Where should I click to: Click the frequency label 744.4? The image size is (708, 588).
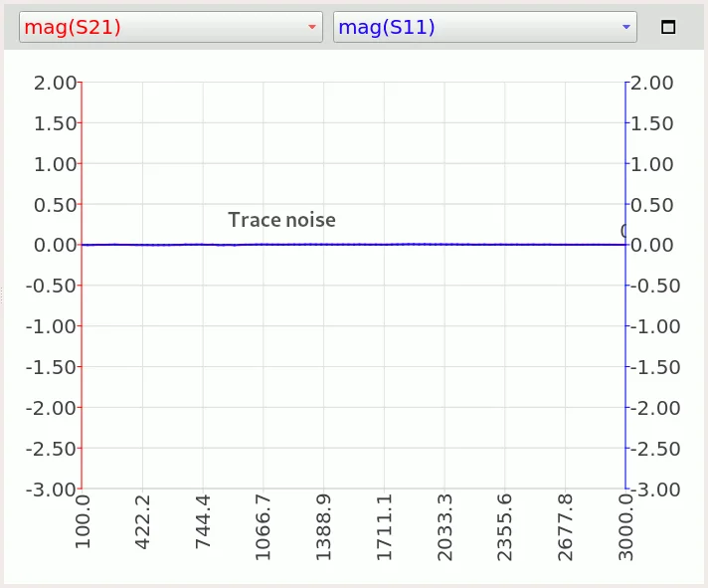click(x=203, y=521)
